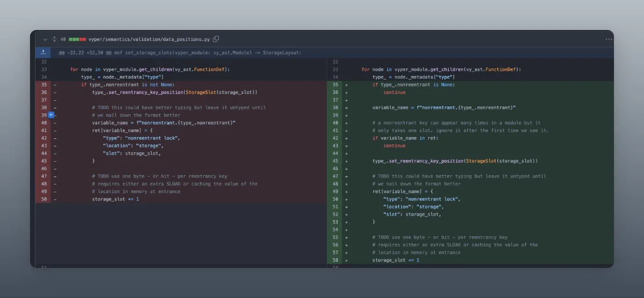Click the variable_name assignment on removed line 40
Viewport: 644px width, 298px height.
coord(164,123)
